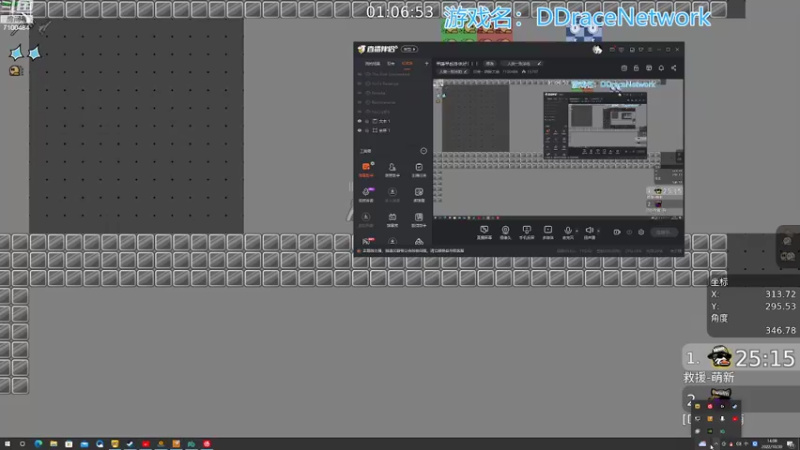800x450 pixels.
Task: Toggle visibility eye of the 全屏 1 source
Action: tap(360, 131)
